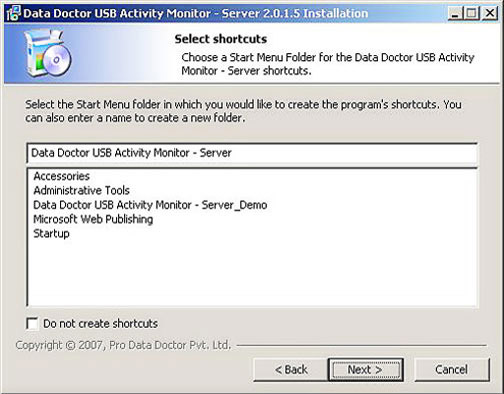Image resolution: width=504 pixels, height=394 pixels.
Task: Maximize the installer window
Action: (472, 13)
